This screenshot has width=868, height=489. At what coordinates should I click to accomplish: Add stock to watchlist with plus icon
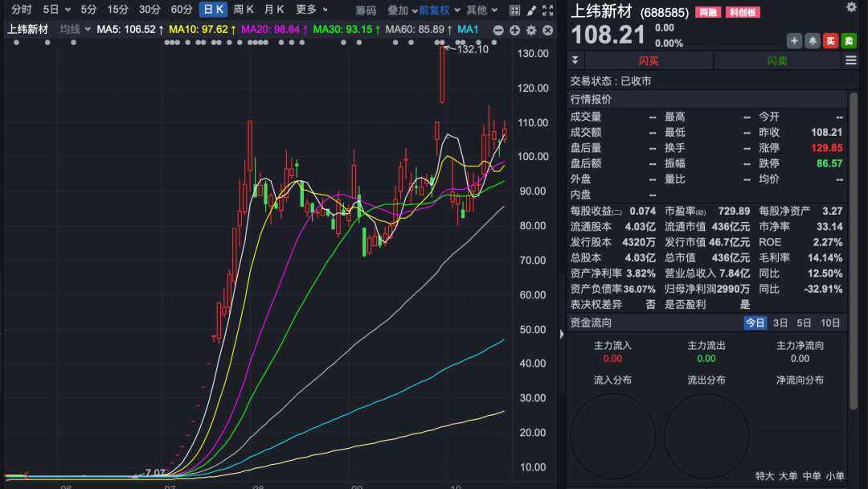794,41
